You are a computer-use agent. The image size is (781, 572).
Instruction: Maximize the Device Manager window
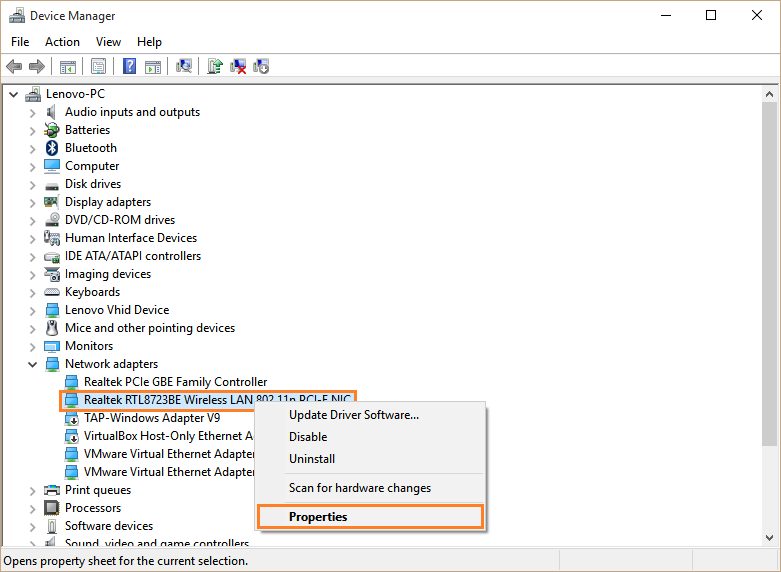(711, 15)
